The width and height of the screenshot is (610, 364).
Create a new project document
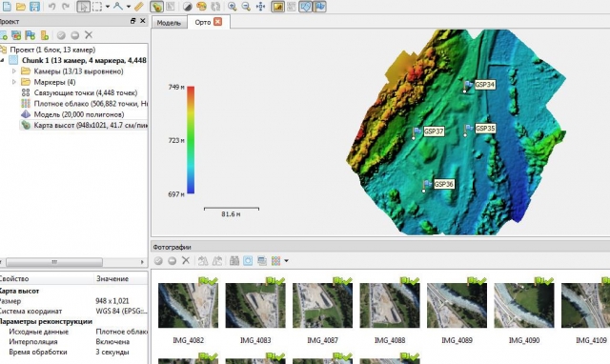[x=7, y=7]
